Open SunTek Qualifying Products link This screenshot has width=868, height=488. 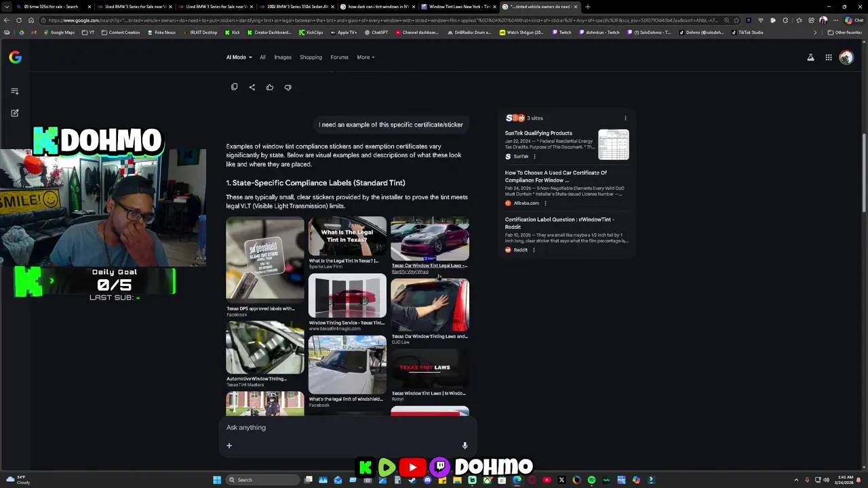538,134
